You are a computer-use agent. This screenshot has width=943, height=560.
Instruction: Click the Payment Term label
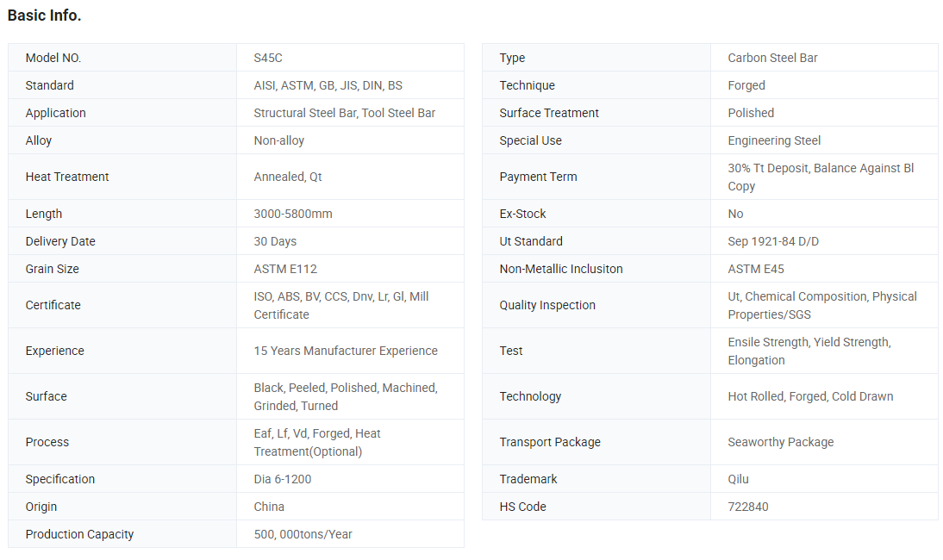point(538,177)
